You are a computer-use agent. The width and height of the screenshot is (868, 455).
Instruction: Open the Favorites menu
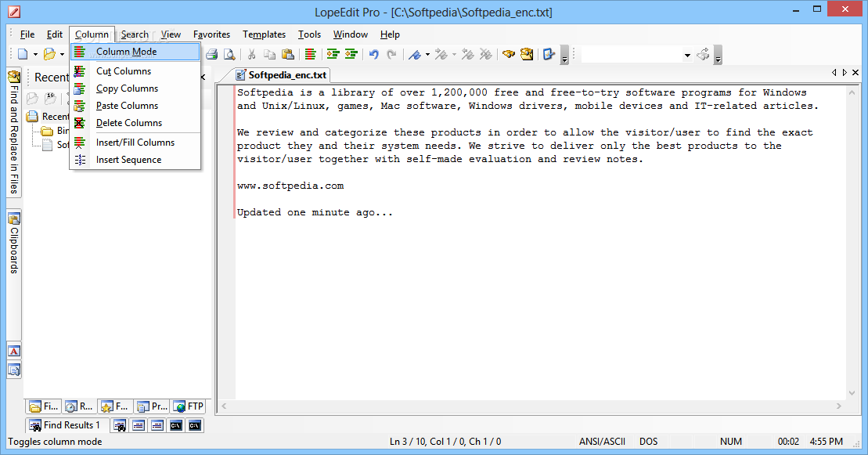point(211,34)
